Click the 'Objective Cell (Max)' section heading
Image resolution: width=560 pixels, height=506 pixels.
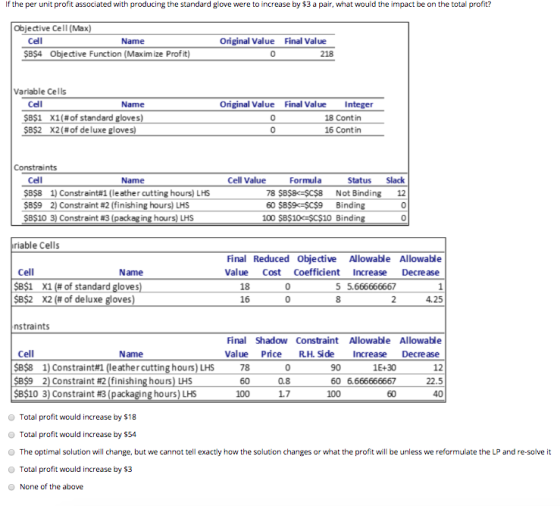(x=52, y=28)
